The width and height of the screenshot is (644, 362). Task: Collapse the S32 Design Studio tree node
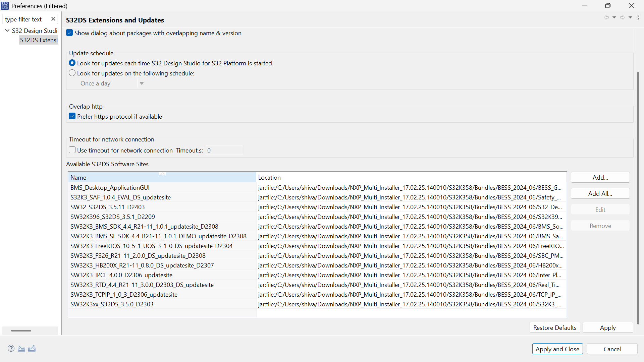point(7,31)
